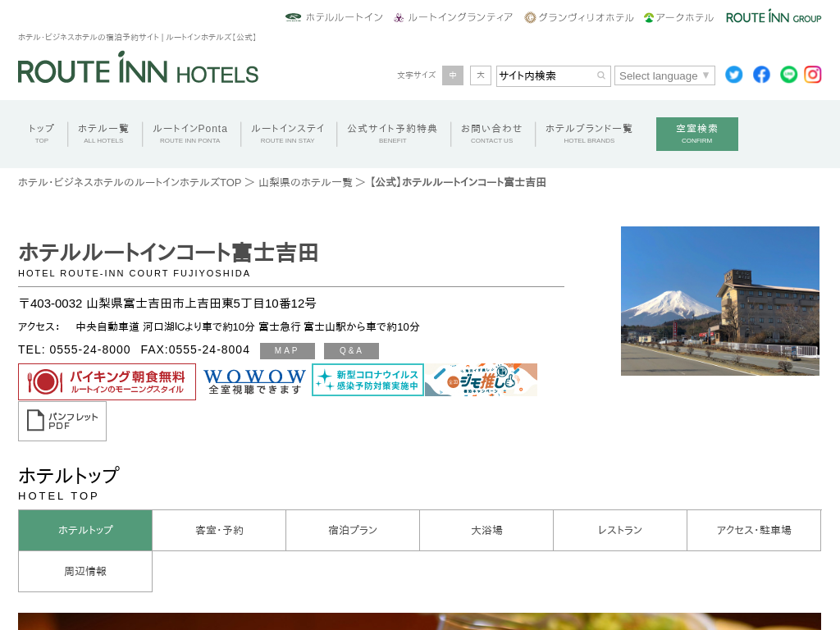Image resolution: width=840 pixels, height=630 pixels.
Task: Follow the ルートインホテルズTOP breadcrumb
Action: pyautogui.click(x=130, y=183)
